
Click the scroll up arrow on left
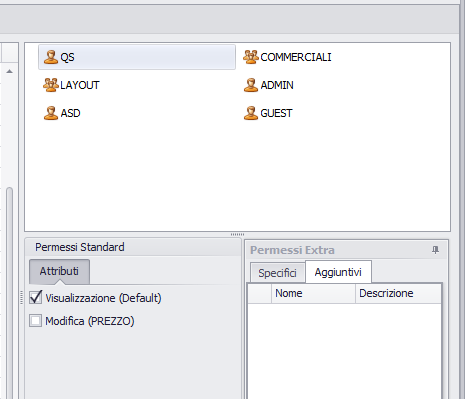tap(9, 71)
